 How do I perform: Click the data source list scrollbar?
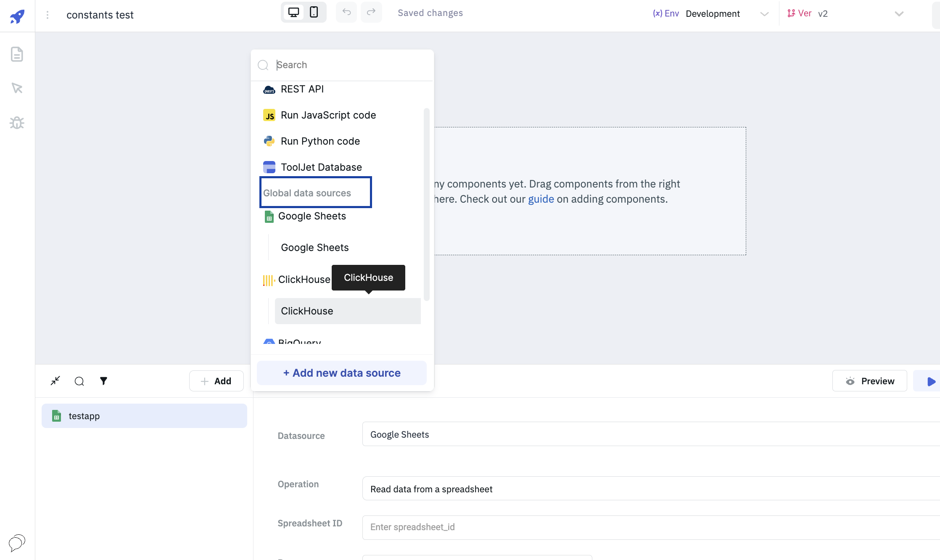[x=426, y=204]
